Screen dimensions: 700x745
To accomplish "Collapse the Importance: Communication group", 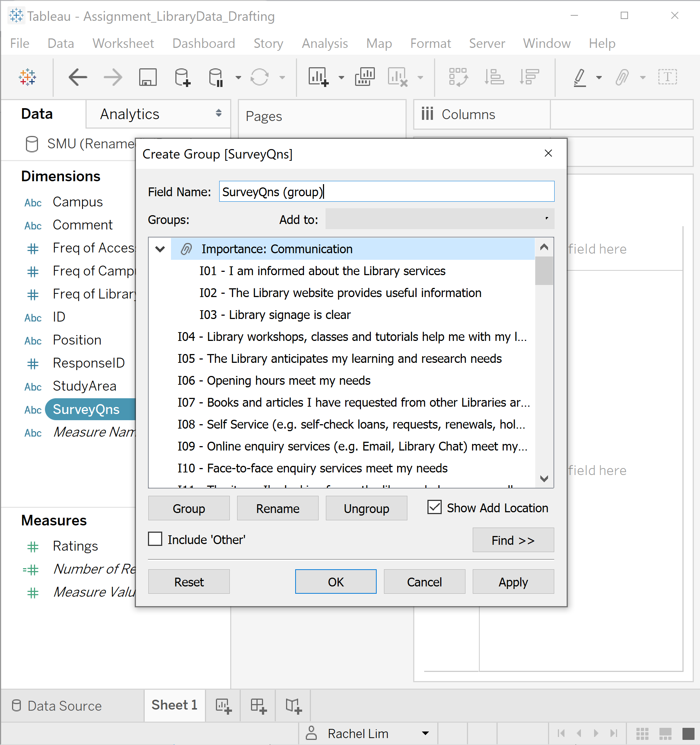I will (x=160, y=249).
